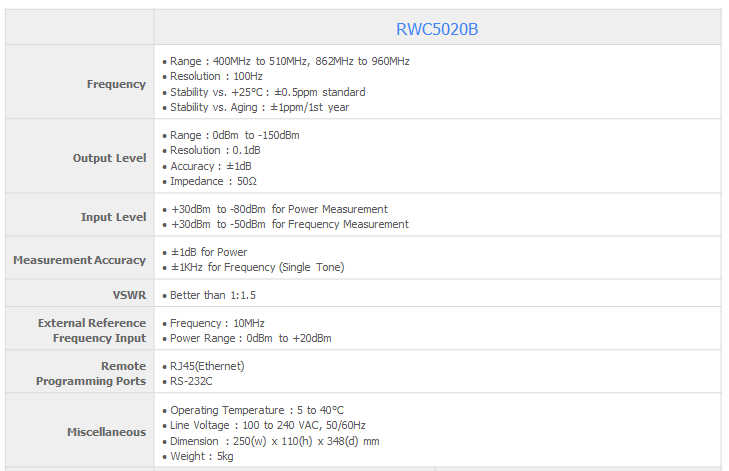Click the output Range 0dBm to -150dBm line
729x471 pixels.
pyautogui.click(x=234, y=135)
